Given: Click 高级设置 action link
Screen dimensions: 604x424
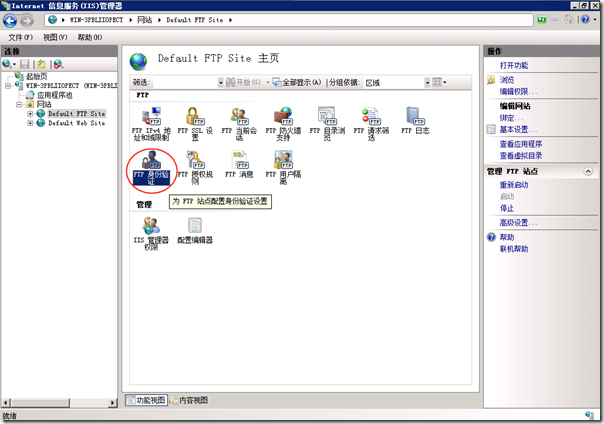Looking at the screenshot, I should click(518, 223).
